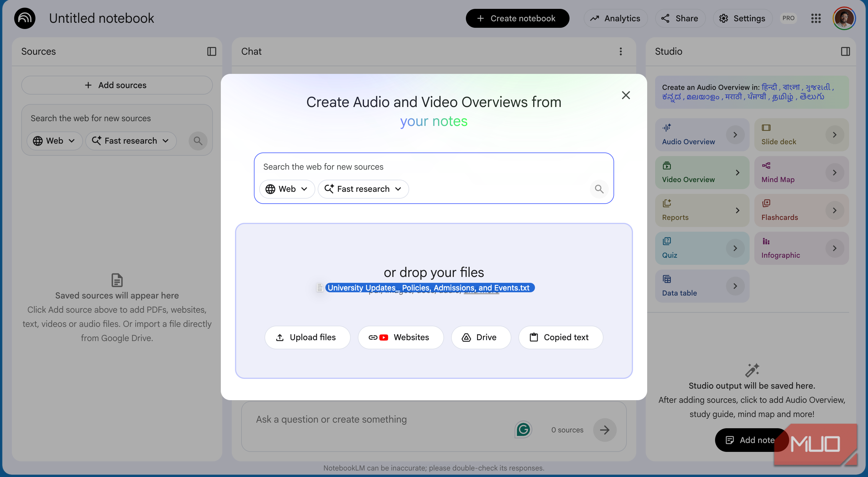Image resolution: width=868 pixels, height=477 pixels.
Task: Click search magnifier in dialog search box
Action: point(599,189)
